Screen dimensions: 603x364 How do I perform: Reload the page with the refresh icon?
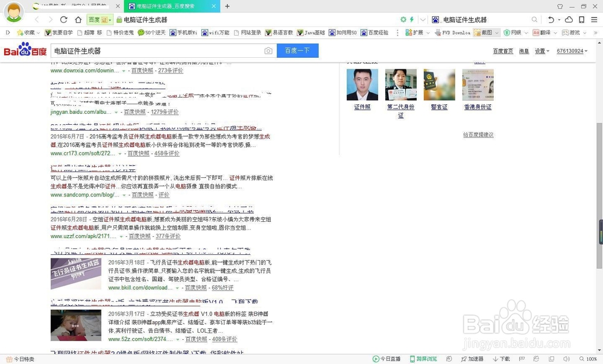coord(64,20)
